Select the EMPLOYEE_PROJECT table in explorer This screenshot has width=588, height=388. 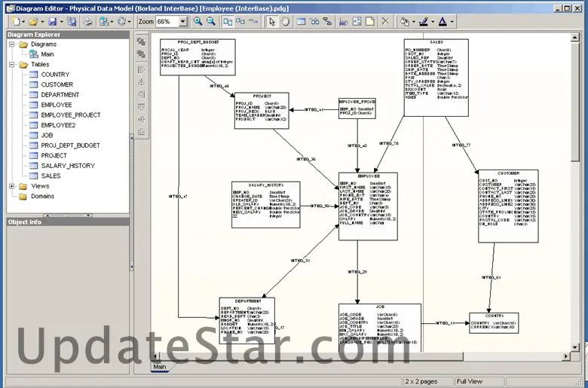(x=71, y=115)
